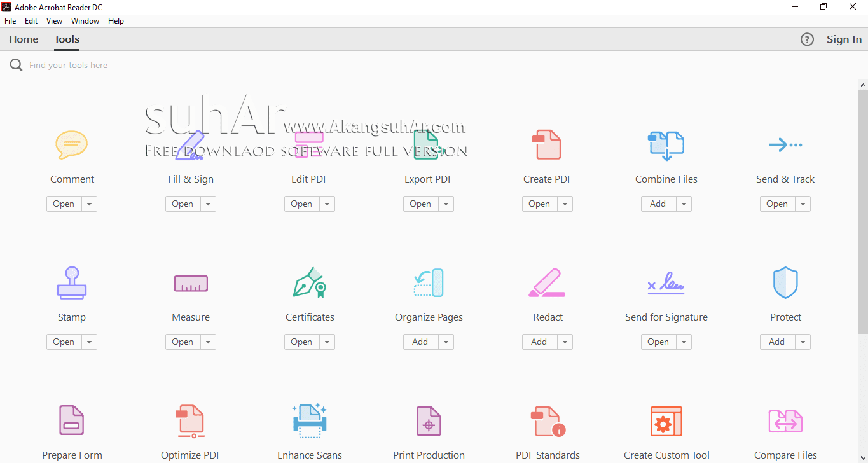Open the Help menu
The image size is (868, 463).
(116, 21)
